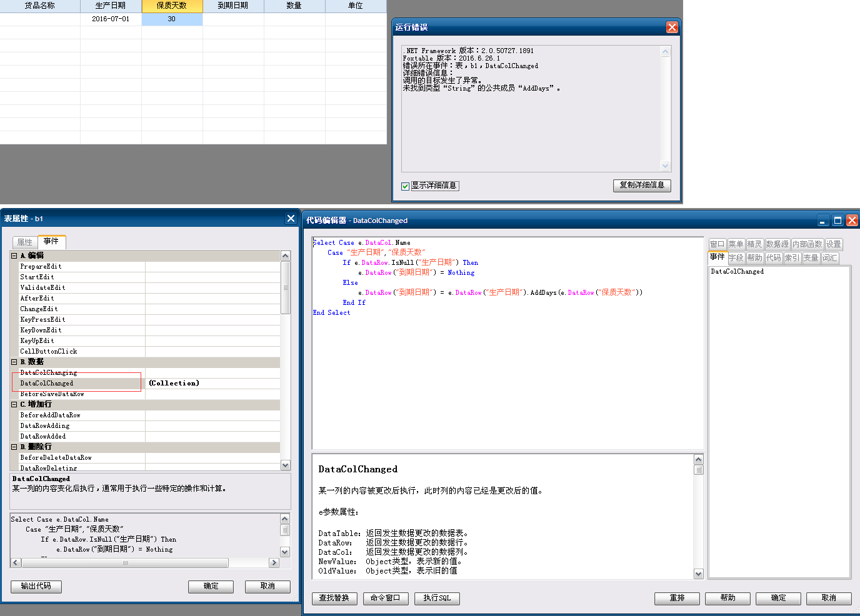Click the 执行SQL button

(x=437, y=599)
